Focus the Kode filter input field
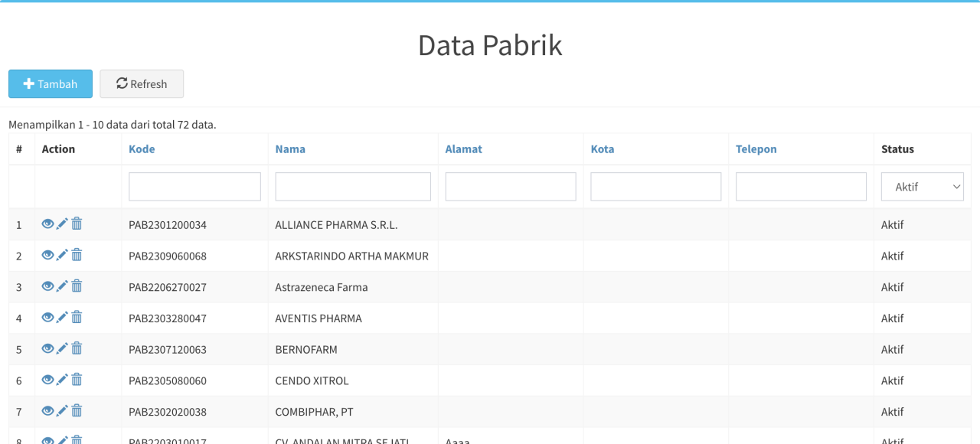 tap(194, 187)
